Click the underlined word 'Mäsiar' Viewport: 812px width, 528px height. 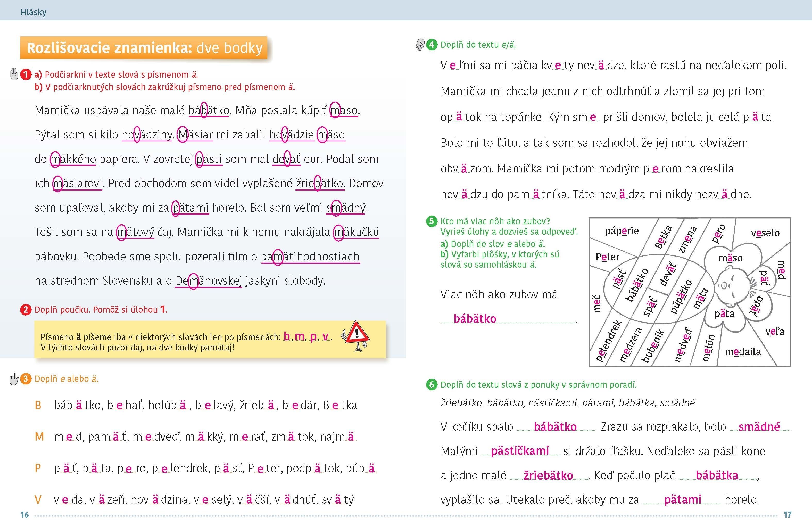pyautogui.click(x=195, y=135)
